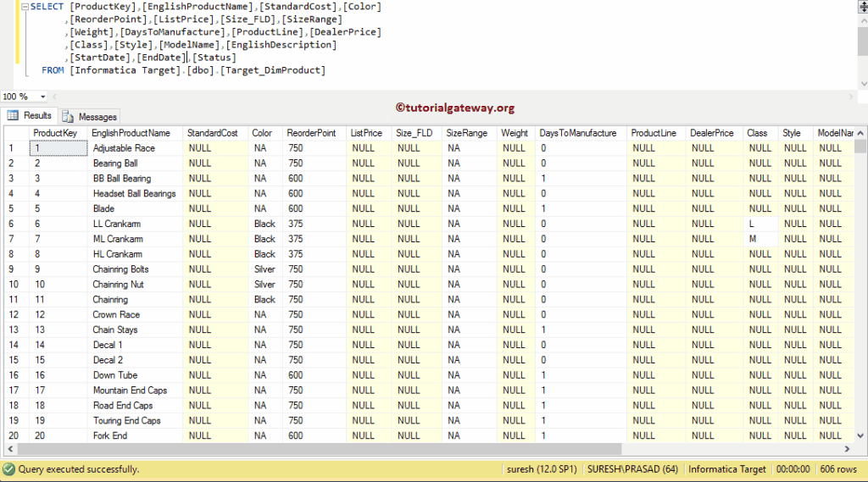Open the 100 % zoom dropdown
This screenshot has height=482, width=868.
[42, 97]
